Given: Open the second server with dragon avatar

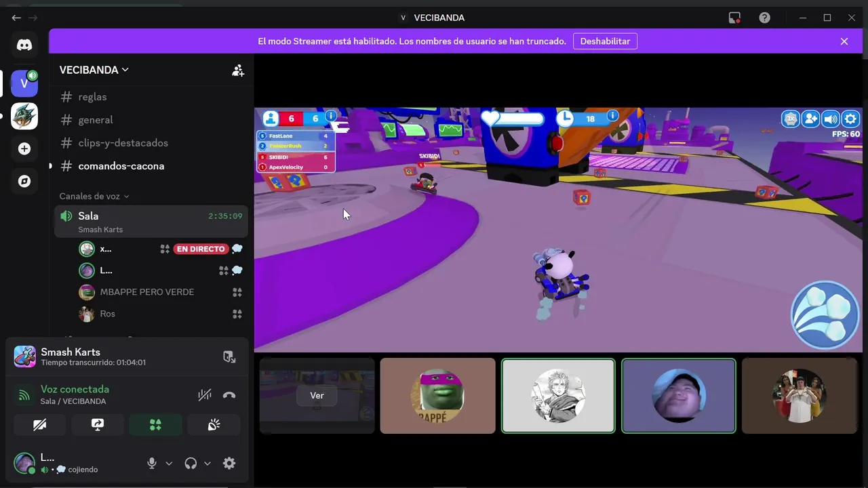Looking at the screenshot, I should (24, 117).
